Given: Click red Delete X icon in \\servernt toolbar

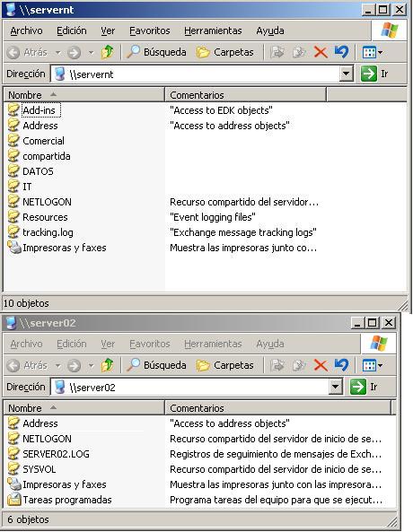Looking at the screenshot, I should [321, 52].
